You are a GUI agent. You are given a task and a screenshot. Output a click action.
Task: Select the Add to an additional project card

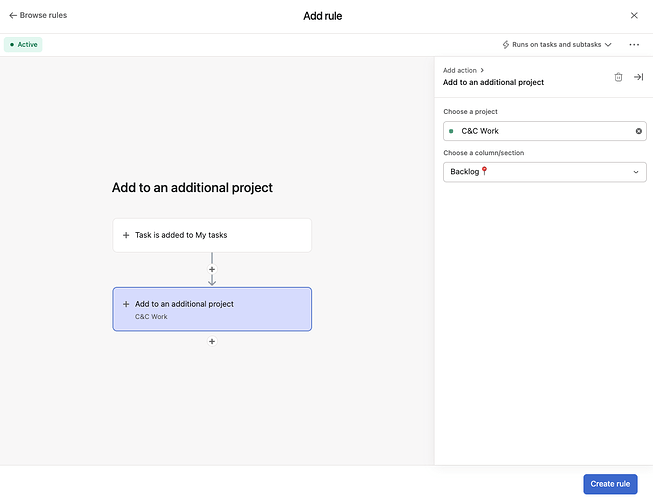(x=212, y=309)
